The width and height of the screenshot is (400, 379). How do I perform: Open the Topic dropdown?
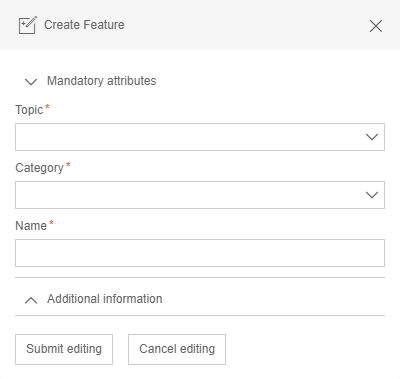200,137
